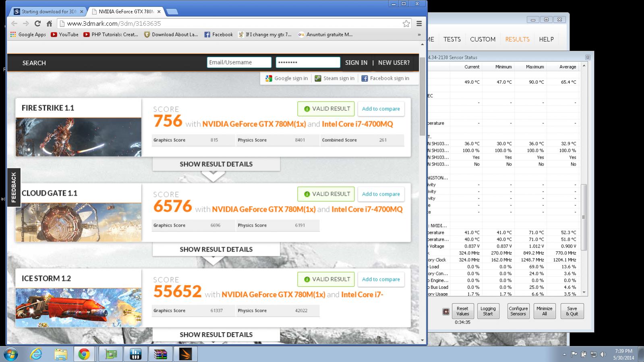The height and width of the screenshot is (362, 644).
Task: Open the Facebook bookmark
Action: point(219,35)
